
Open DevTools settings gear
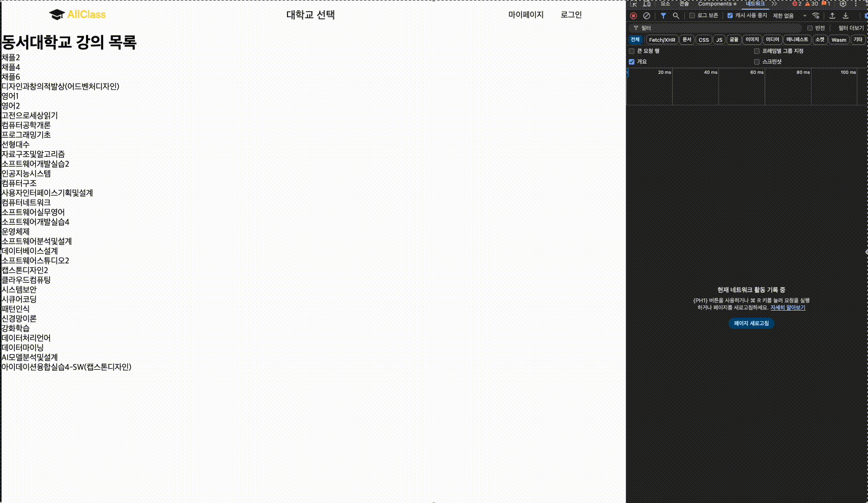pyautogui.click(x=843, y=4)
